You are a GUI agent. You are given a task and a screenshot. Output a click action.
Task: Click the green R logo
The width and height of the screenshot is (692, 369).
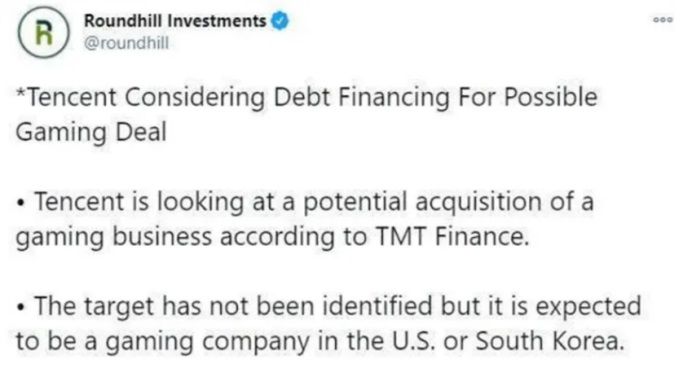click(44, 33)
